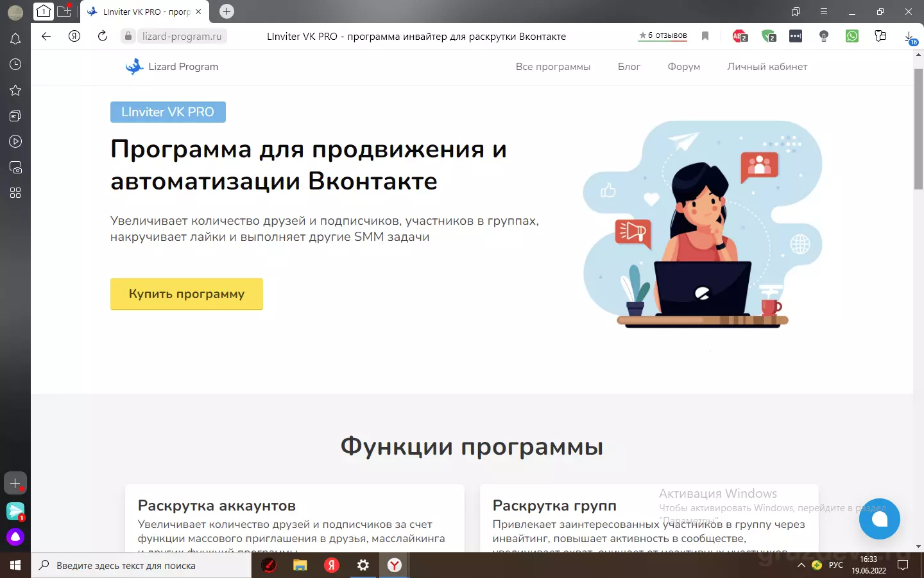Open a new tab with the plus button
This screenshot has width=924, height=578.
(x=227, y=11)
